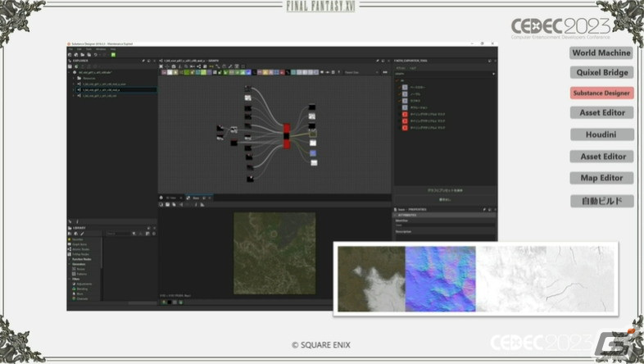Click the fit-to-view icon in graph toolbar

161,66
